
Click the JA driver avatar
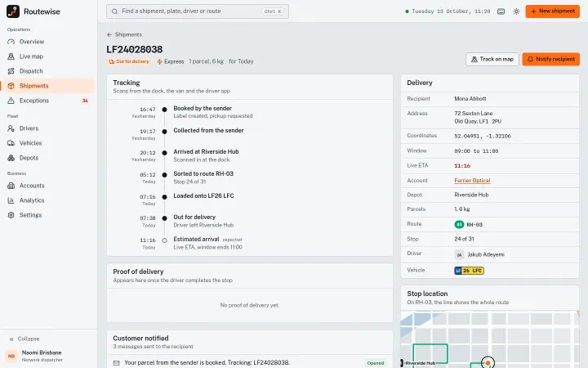pyautogui.click(x=459, y=255)
